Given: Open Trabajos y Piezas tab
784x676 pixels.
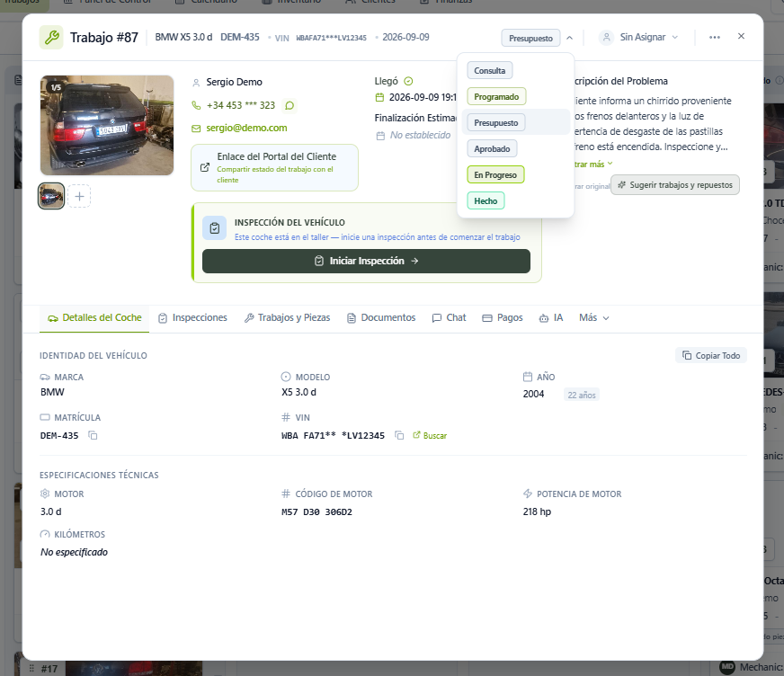Looking at the screenshot, I should (x=288, y=317).
